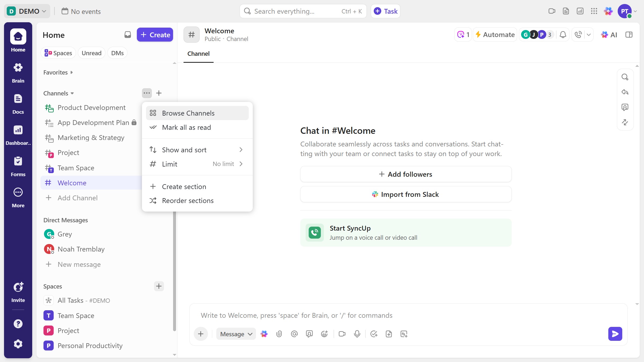
Task: Click the emoji reaction icon in composer
Action: [x=324, y=334]
